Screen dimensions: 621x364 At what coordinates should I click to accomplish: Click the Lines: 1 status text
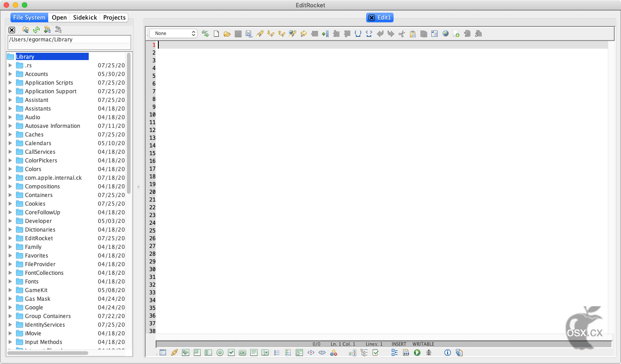374,344
